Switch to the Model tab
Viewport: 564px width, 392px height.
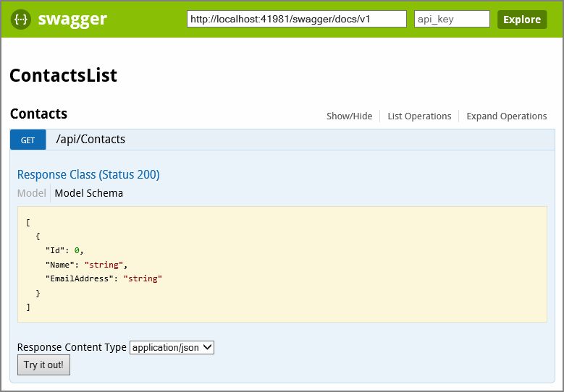[32, 193]
